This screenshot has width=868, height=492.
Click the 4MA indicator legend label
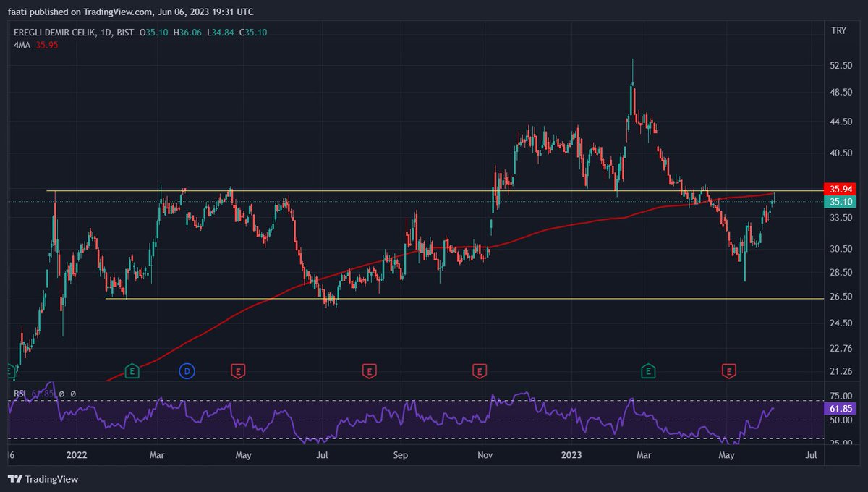(x=22, y=45)
